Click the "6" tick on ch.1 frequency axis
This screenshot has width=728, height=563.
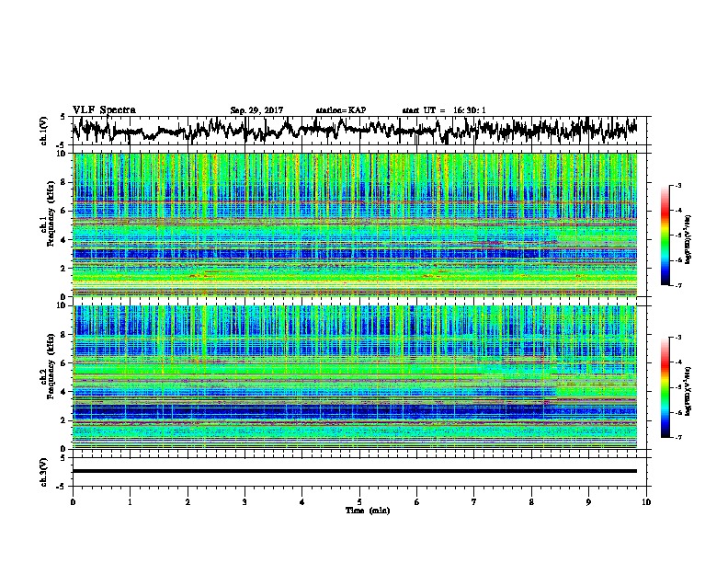pyautogui.click(x=64, y=211)
